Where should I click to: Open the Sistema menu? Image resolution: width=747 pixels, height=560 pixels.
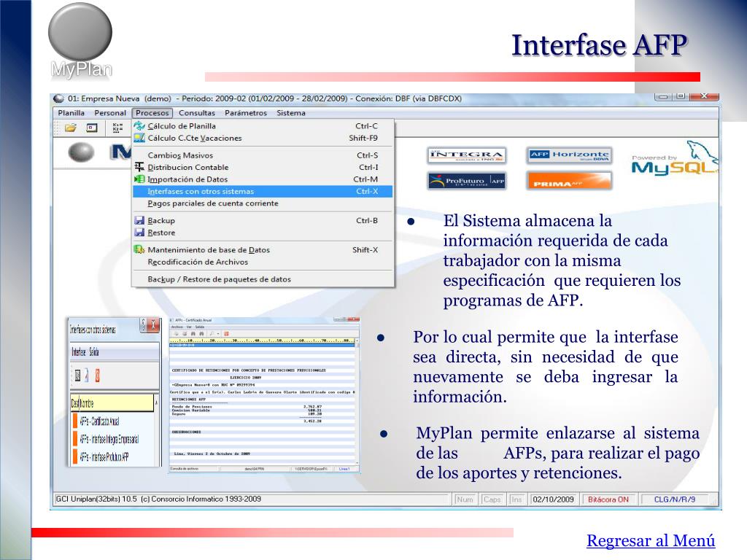point(291,113)
